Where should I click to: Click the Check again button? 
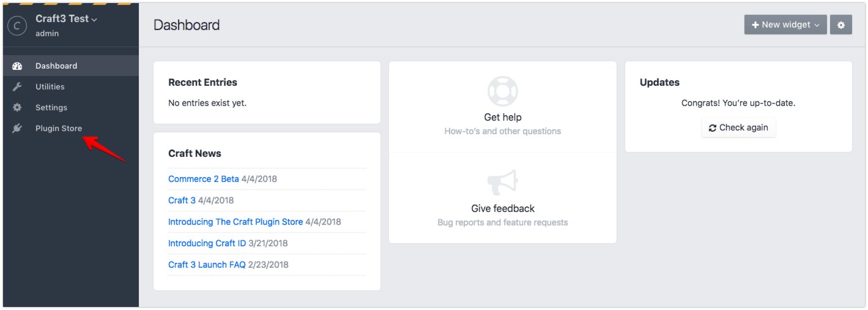click(738, 127)
